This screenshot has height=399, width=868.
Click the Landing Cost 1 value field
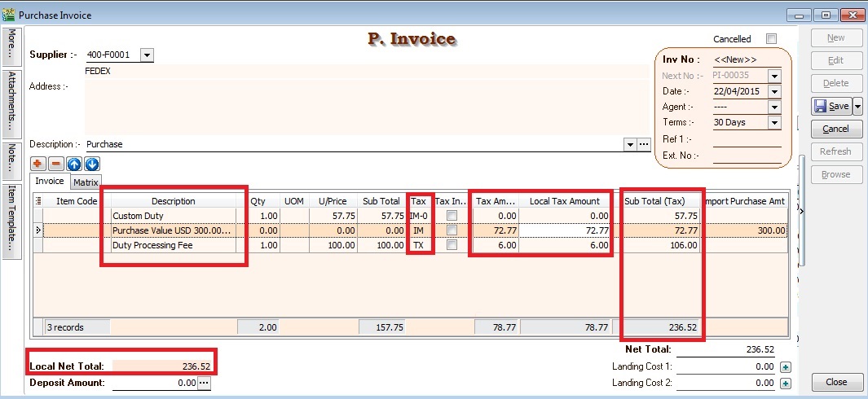[726, 366]
